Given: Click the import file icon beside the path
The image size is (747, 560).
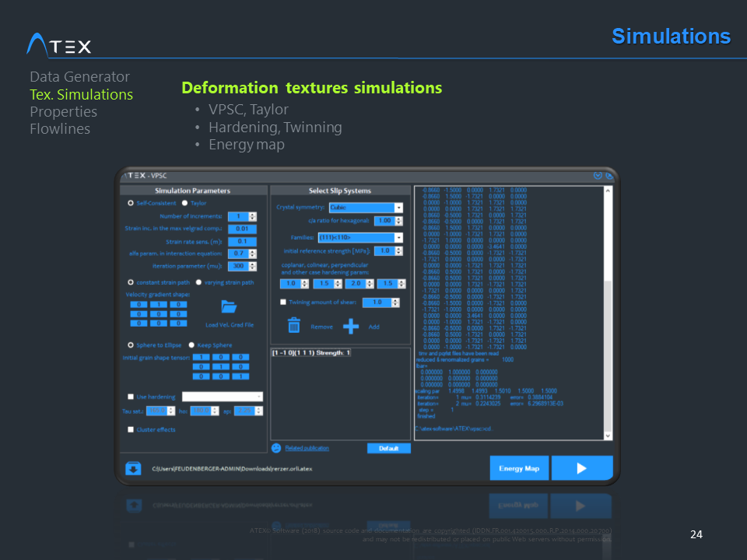Looking at the screenshot, I should pos(133,468).
